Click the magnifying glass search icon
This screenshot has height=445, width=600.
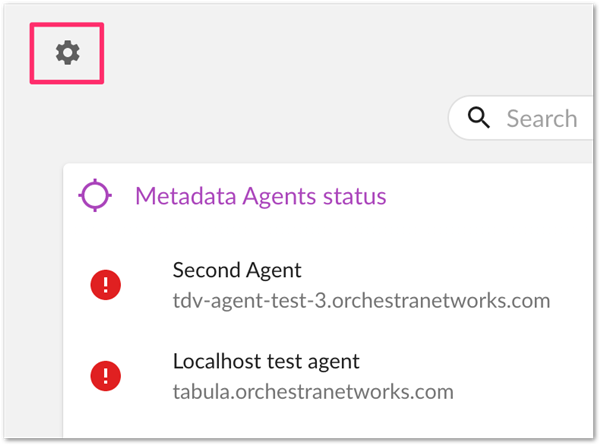tap(480, 118)
